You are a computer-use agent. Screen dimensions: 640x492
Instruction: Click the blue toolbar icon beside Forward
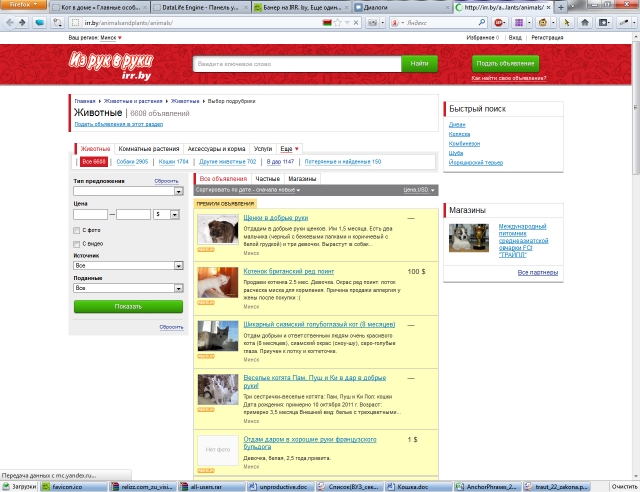tap(39, 22)
